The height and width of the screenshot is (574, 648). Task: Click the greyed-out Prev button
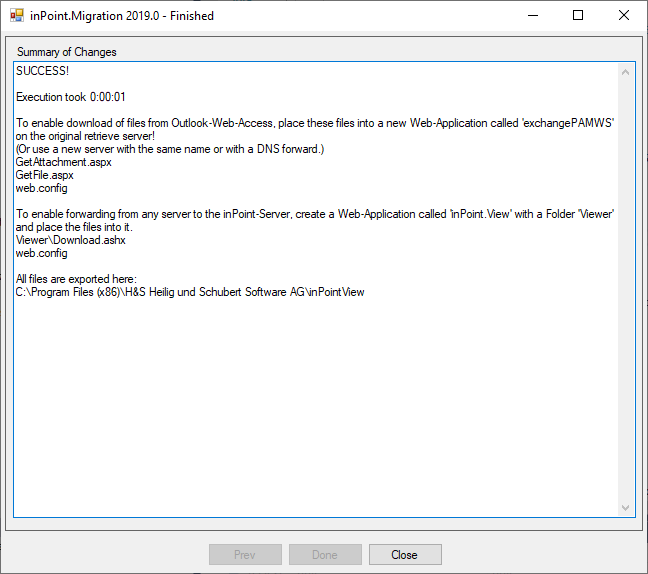click(245, 554)
